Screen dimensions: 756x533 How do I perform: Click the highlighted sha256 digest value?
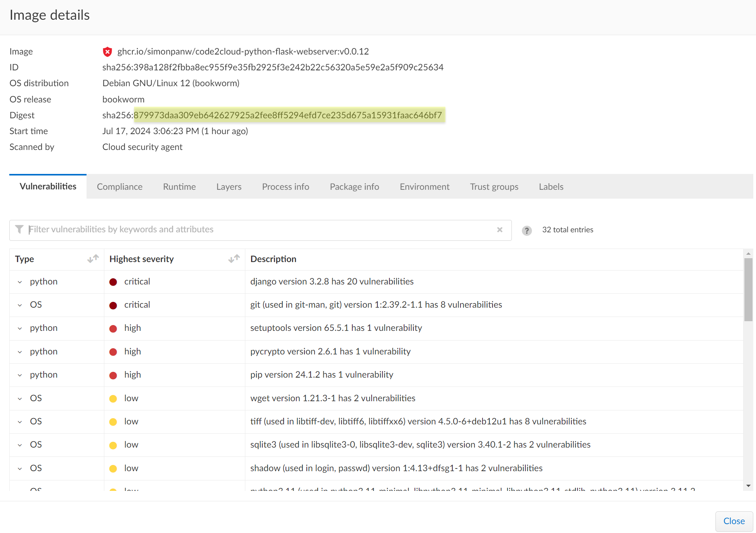pyautogui.click(x=289, y=115)
